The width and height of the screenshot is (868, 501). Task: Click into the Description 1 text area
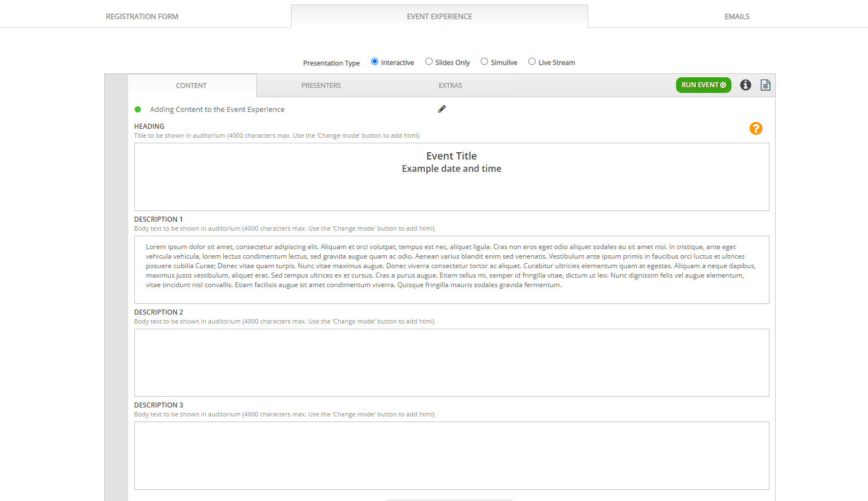(452, 270)
